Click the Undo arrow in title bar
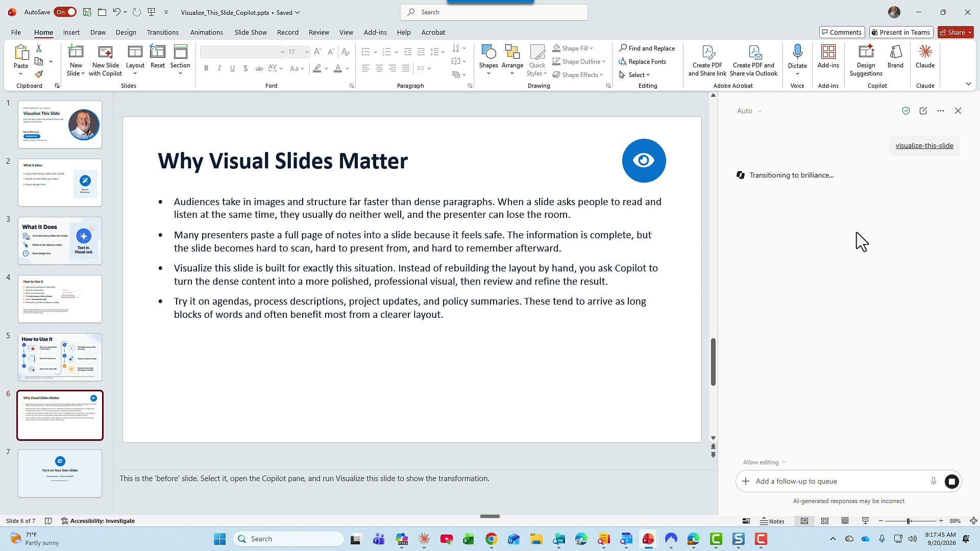Viewport: 980px width, 551px height. (116, 12)
